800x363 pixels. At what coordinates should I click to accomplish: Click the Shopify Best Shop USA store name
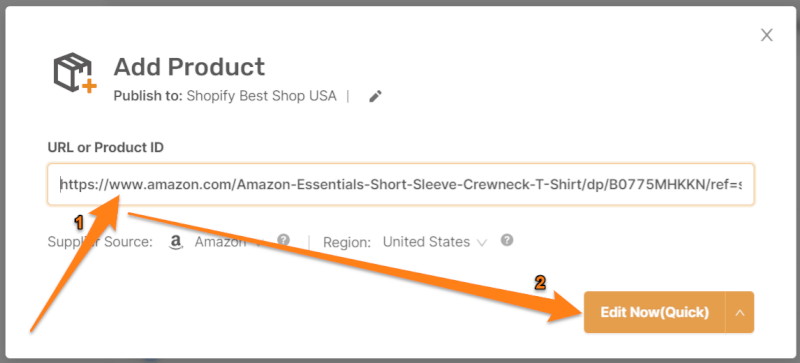coord(261,96)
